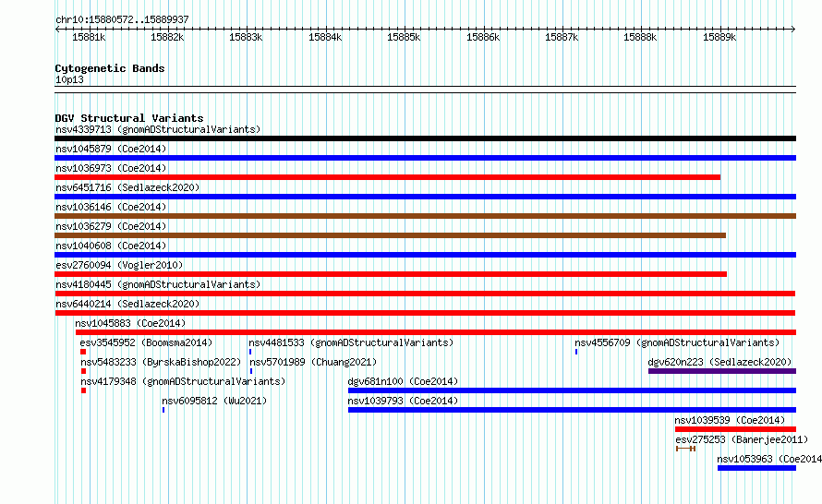Click small blue nsv6095812 variant marker
822x504 pixels.
[x=163, y=410]
